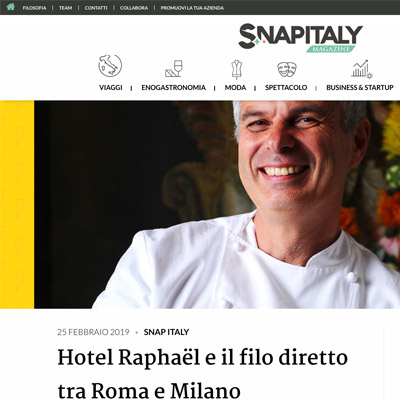
Task: Click the chart Business & Startup icon
Action: 361,69
